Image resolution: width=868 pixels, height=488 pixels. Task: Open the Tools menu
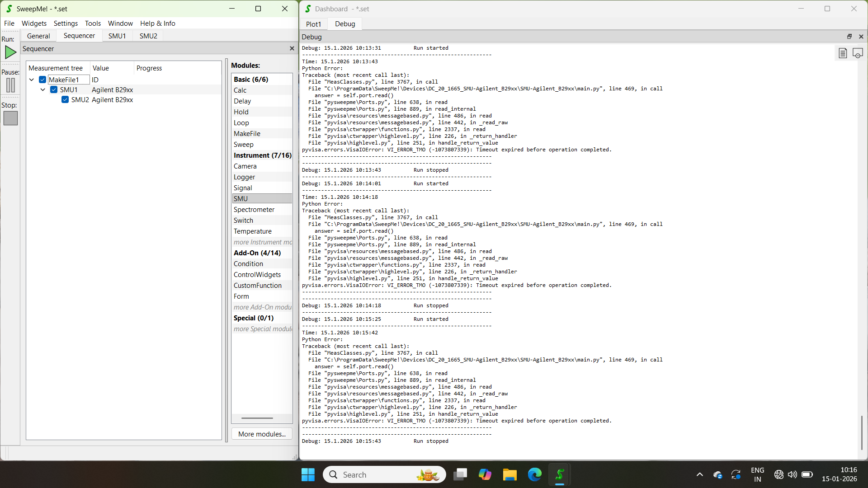tap(93, 23)
